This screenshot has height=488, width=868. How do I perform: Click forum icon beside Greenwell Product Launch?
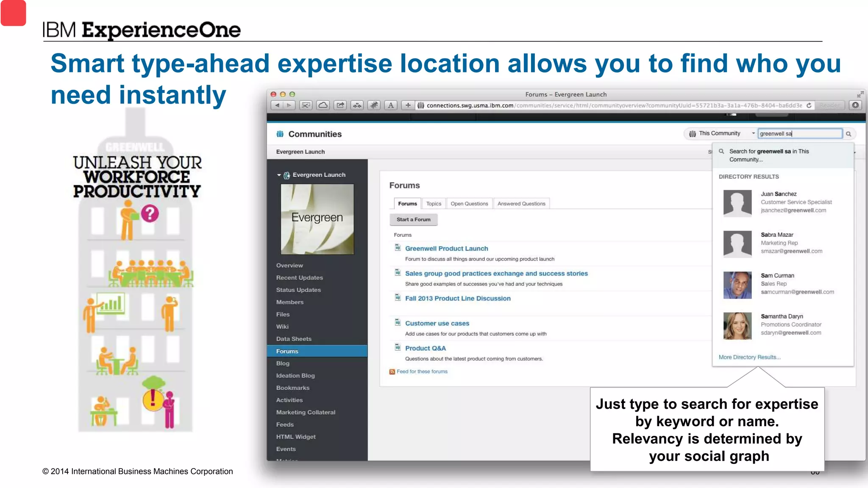point(398,247)
